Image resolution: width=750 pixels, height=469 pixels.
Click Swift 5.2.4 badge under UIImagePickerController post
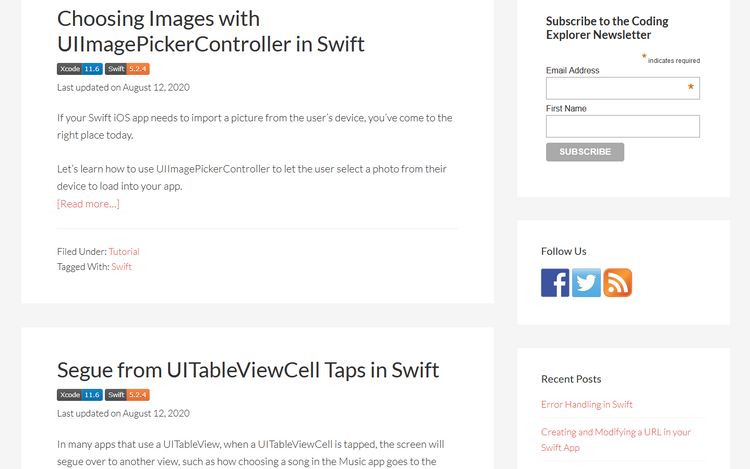[x=127, y=69]
